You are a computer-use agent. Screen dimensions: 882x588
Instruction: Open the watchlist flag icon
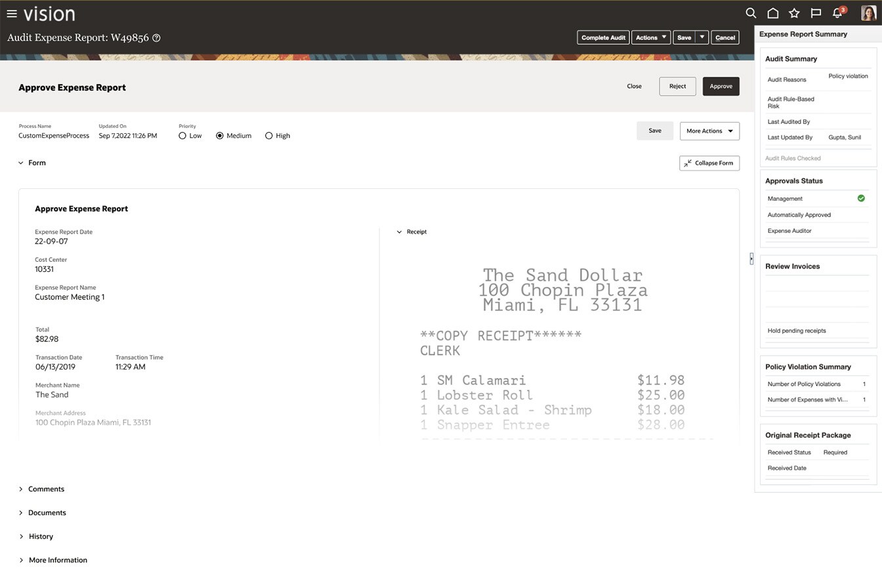coord(816,13)
